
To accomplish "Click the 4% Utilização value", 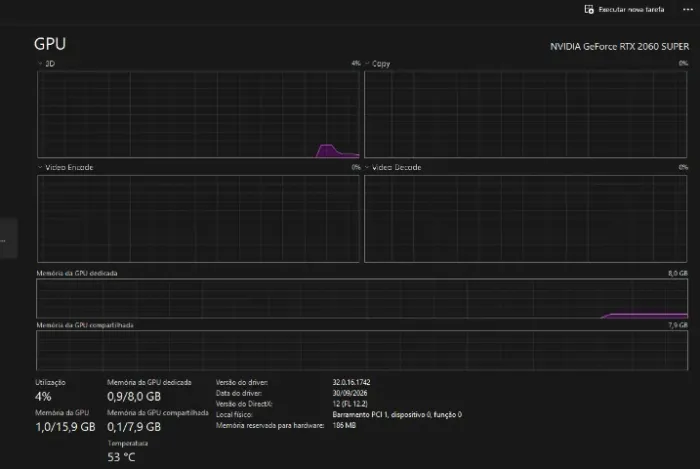I will tap(43, 396).
